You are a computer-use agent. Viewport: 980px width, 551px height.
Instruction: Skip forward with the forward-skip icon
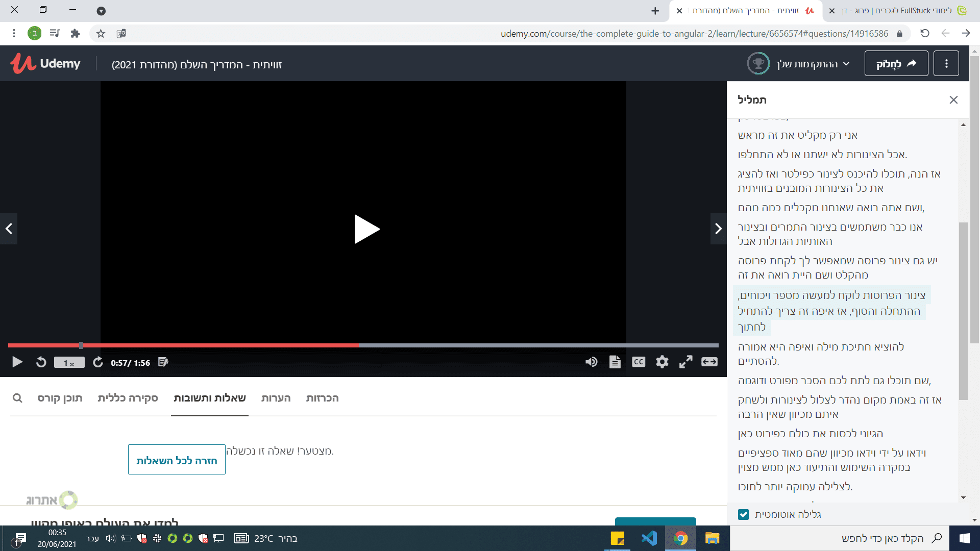[97, 362]
